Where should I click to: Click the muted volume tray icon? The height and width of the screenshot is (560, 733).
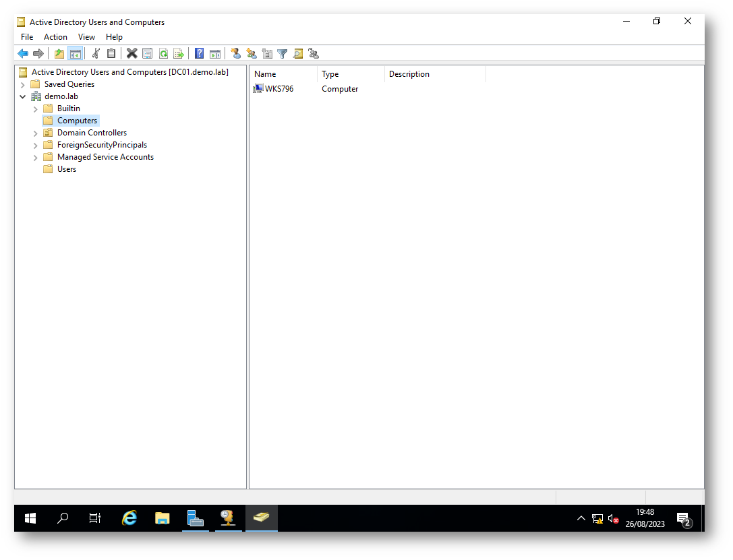point(613,518)
